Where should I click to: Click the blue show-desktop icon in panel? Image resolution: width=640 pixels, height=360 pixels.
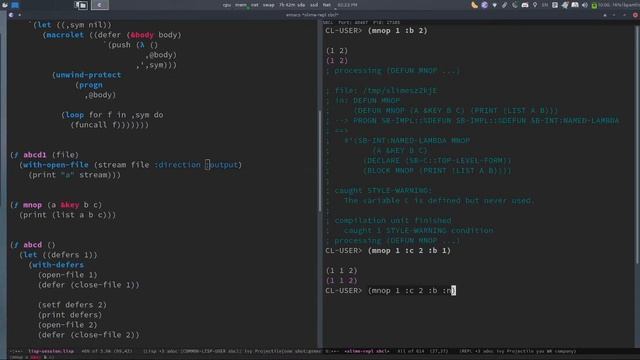pos(15,5)
